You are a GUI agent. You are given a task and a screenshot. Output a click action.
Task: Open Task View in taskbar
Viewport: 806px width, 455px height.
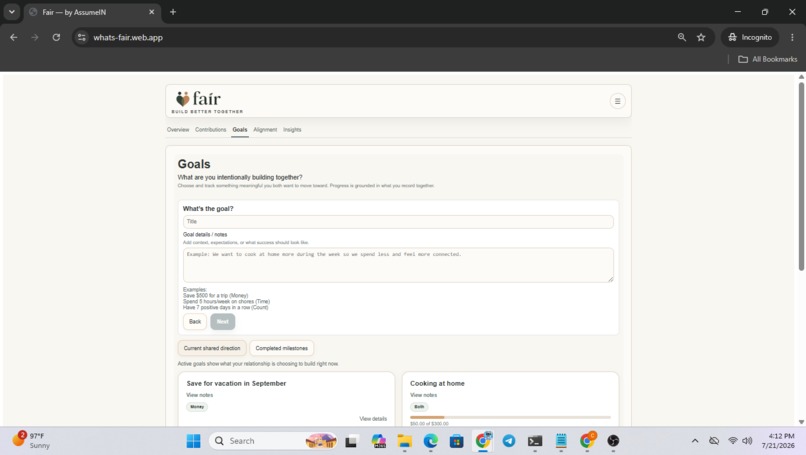[x=352, y=441]
